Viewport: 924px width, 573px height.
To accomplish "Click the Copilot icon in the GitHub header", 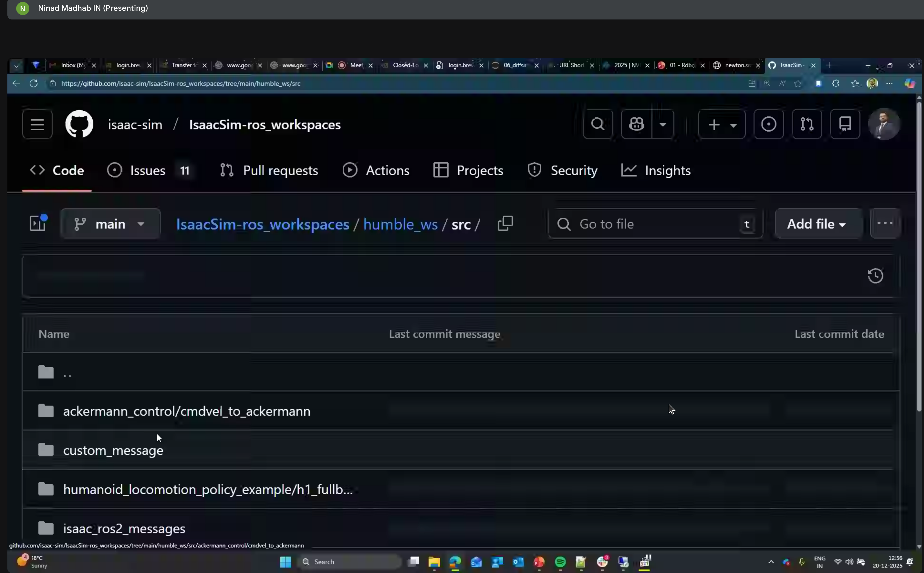I will [636, 124].
